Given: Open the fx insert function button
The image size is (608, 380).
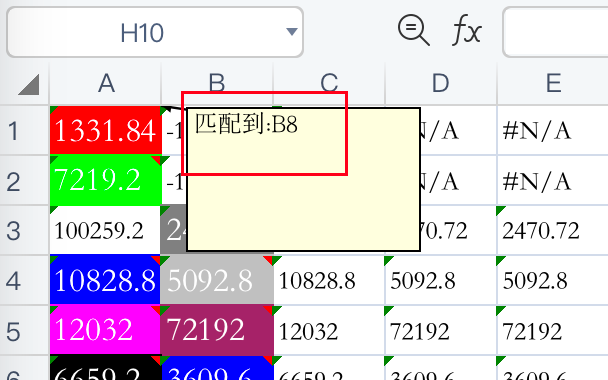Looking at the screenshot, I should (467, 30).
